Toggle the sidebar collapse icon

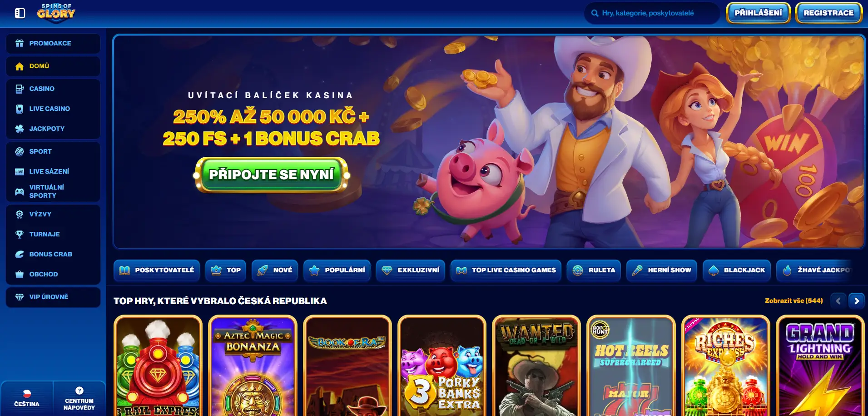coord(20,13)
